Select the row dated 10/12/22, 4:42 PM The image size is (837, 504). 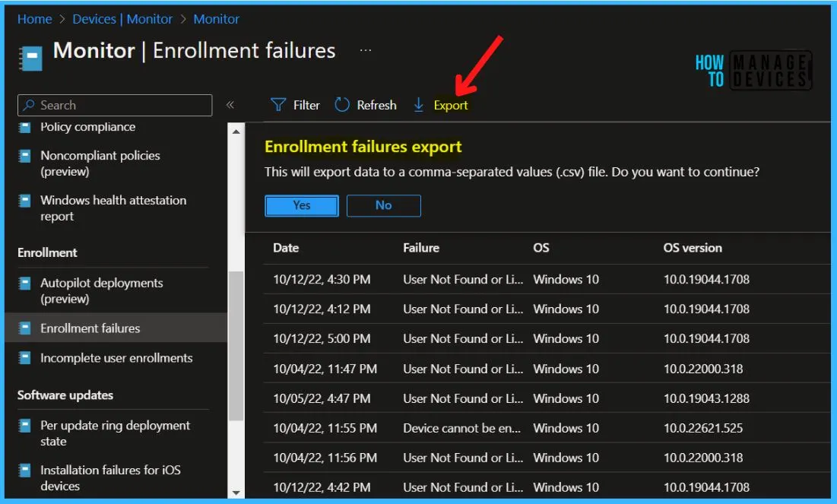tap(547, 487)
